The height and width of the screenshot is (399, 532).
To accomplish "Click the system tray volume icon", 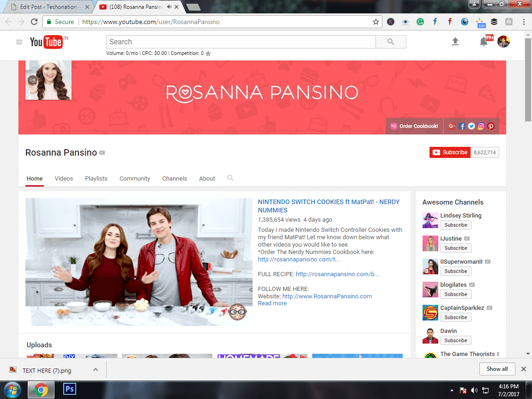I will click(474, 390).
